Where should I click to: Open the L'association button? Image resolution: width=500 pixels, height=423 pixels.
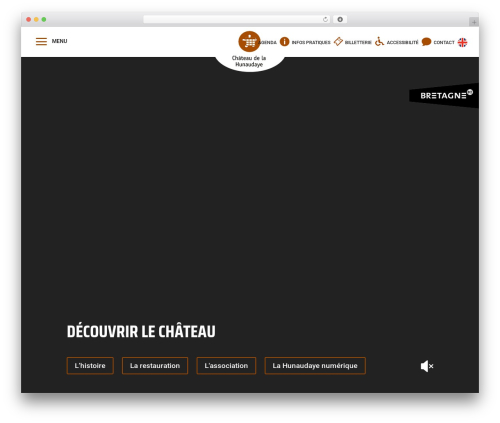pos(226,366)
